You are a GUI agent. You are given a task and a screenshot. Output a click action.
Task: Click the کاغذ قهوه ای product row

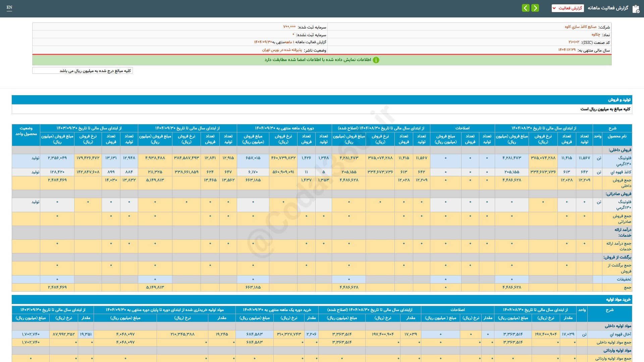(x=621, y=172)
